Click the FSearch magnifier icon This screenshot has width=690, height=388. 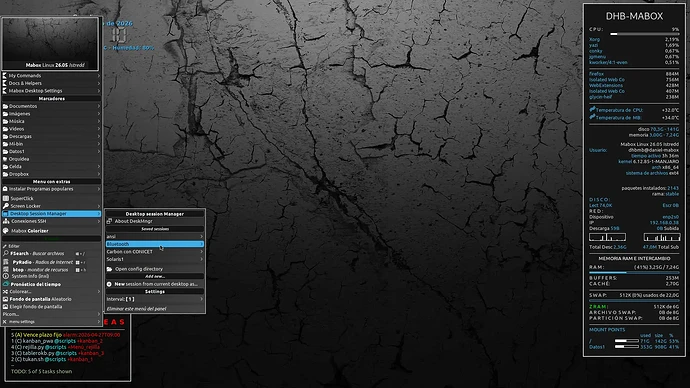(x=6, y=253)
